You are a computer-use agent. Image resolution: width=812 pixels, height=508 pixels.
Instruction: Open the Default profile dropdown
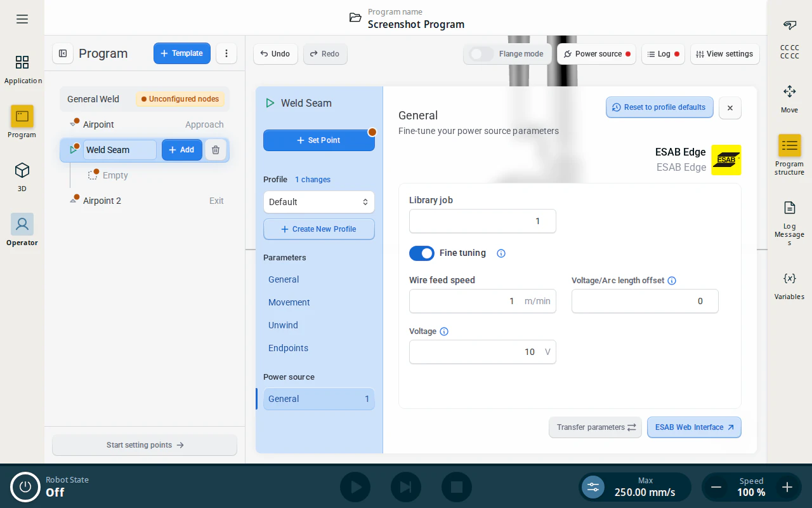(319, 202)
